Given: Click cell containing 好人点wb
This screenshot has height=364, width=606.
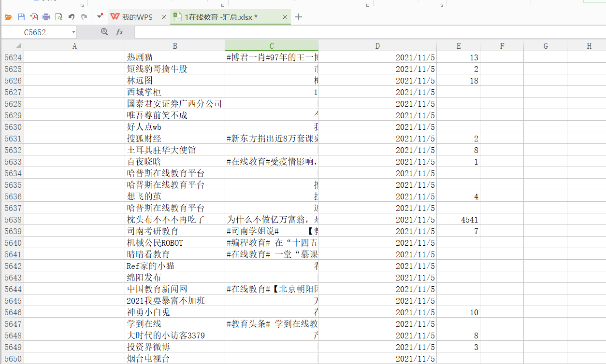Looking at the screenshot, I should 175,127.
